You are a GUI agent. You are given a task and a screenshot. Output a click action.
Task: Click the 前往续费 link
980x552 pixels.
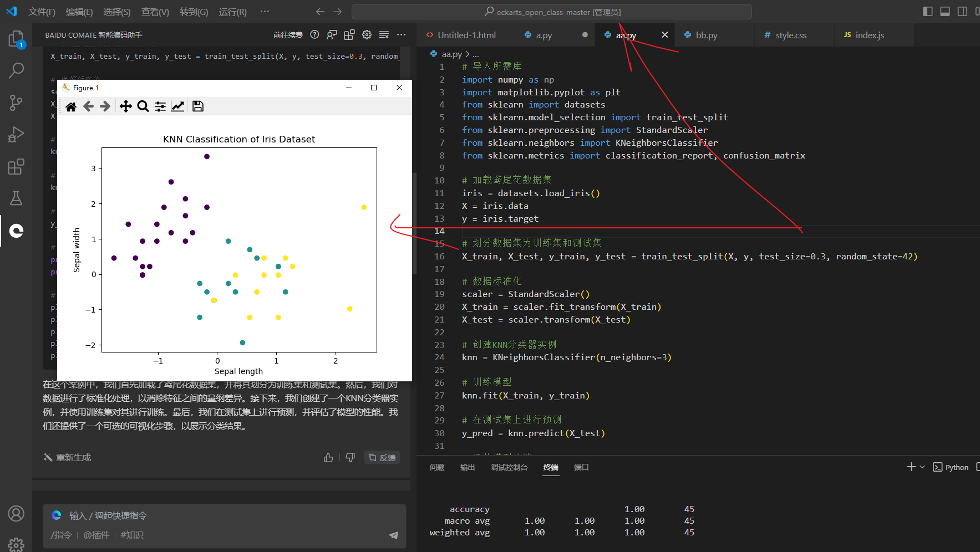pos(288,35)
